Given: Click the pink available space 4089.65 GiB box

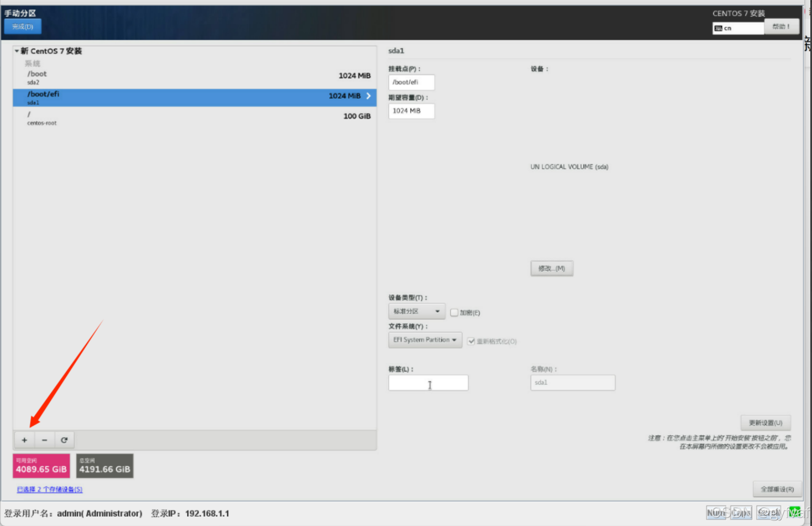Looking at the screenshot, I should 41,466.
